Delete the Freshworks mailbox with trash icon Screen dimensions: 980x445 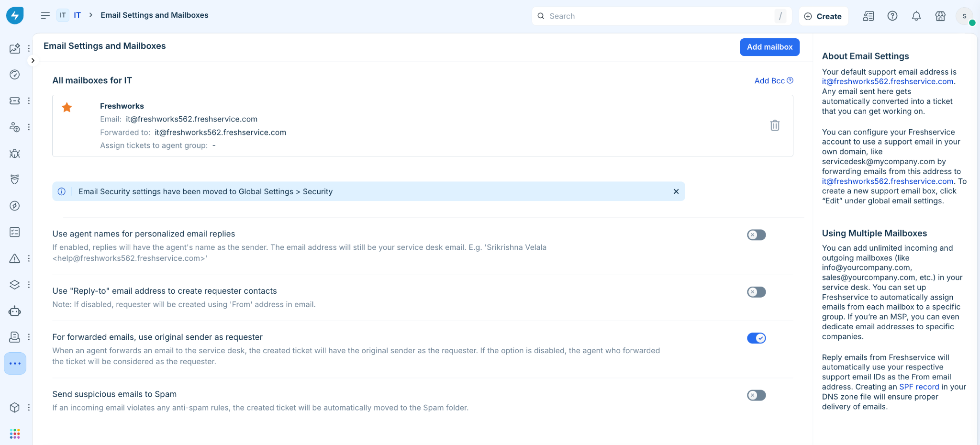coord(775,125)
